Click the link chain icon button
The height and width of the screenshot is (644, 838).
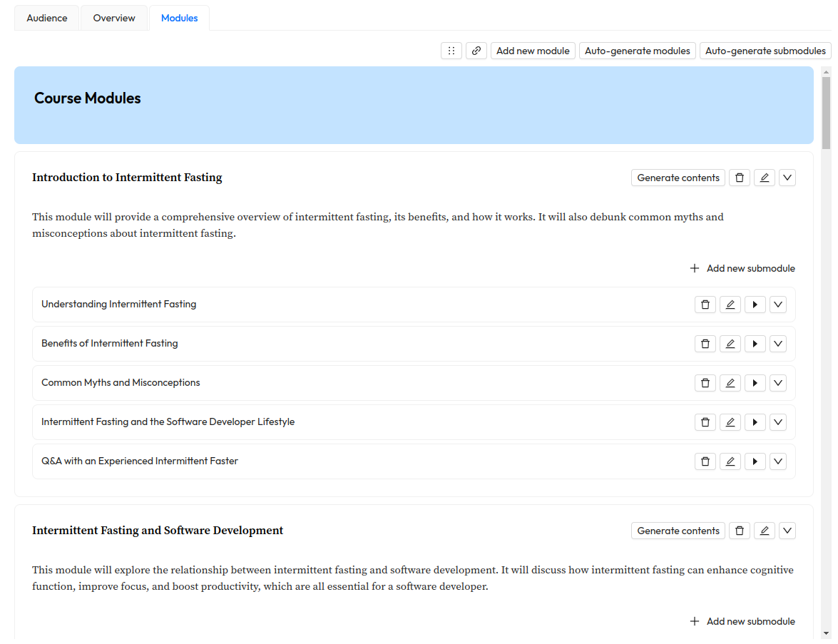coord(476,51)
